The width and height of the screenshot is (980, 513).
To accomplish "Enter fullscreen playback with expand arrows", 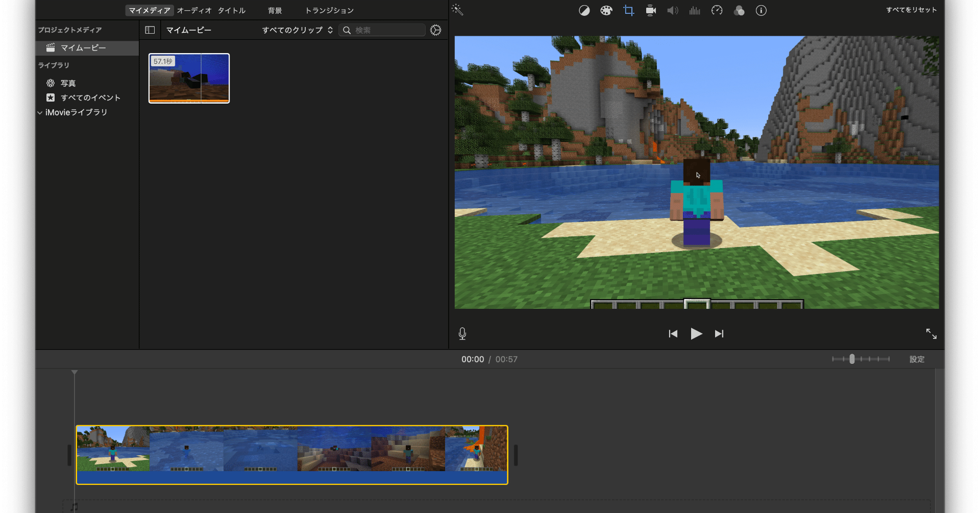I will pos(931,334).
